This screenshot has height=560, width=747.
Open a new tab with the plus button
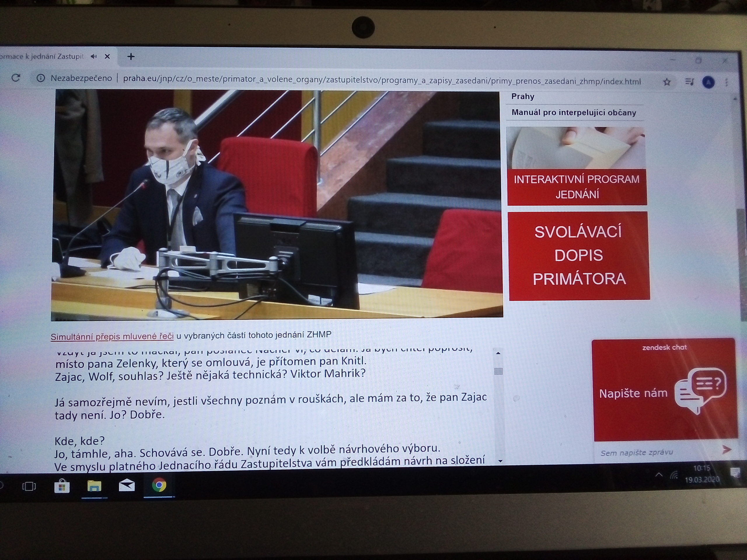pos(131,57)
